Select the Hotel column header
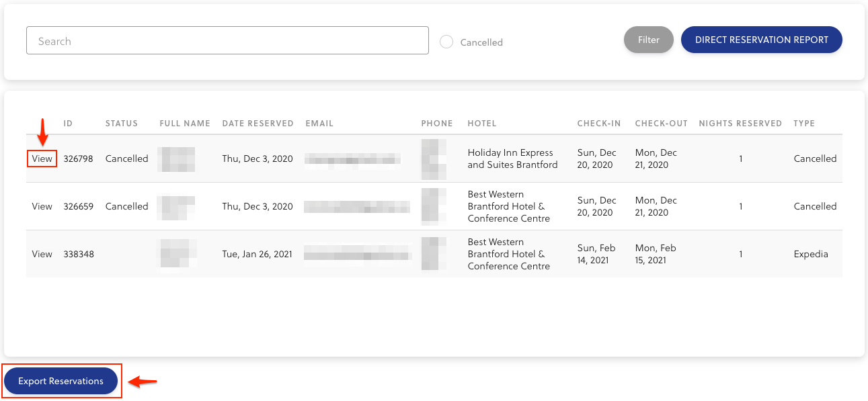The height and width of the screenshot is (401, 868). coord(481,124)
